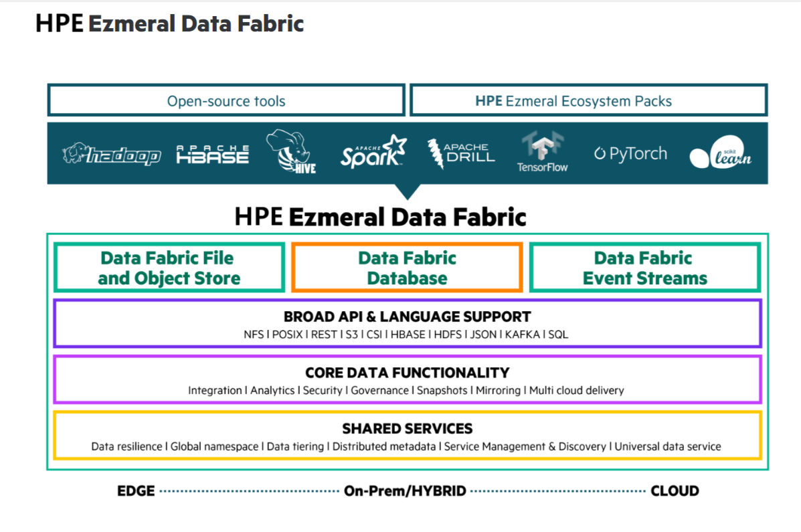Click the Apache HBase logo
Screen dimensions: 801x532
213,154
